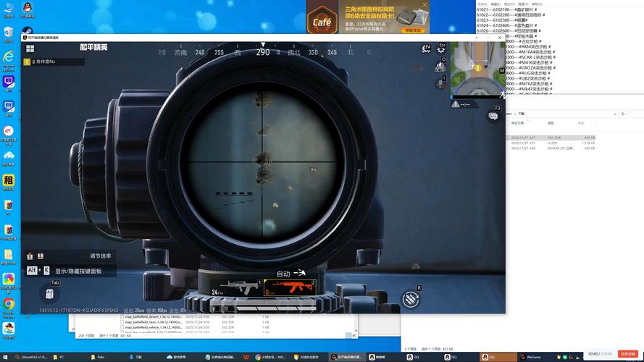Open the 文件 menu in the text editor
644x362 pixels.
point(482,4)
